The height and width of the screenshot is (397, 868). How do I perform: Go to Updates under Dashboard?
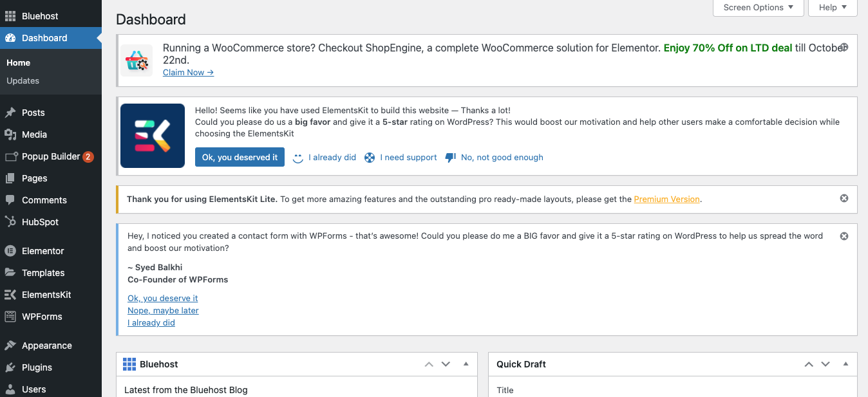(x=23, y=80)
